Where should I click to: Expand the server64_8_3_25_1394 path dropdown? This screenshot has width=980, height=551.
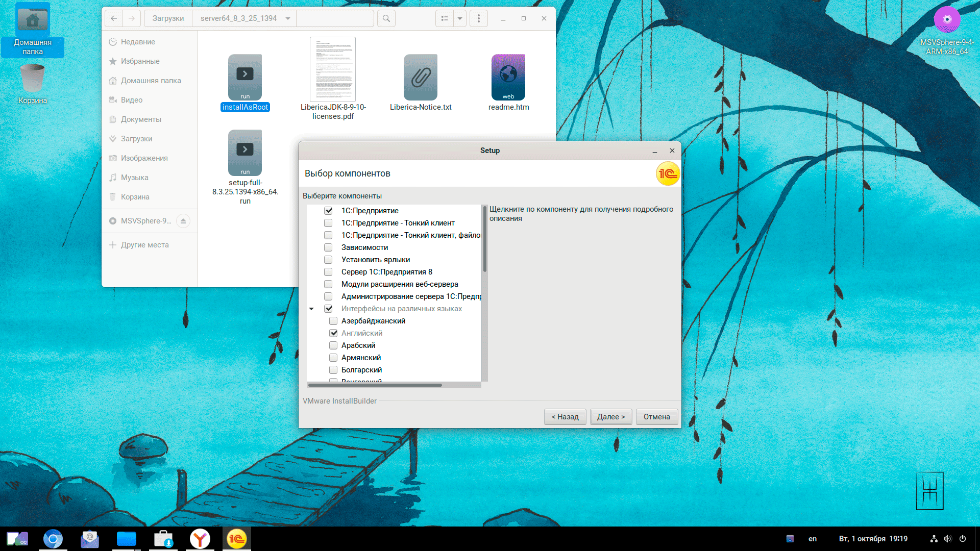(x=288, y=18)
